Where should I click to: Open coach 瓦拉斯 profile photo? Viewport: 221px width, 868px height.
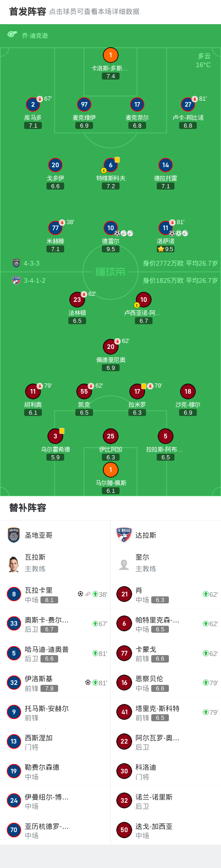tap(14, 564)
